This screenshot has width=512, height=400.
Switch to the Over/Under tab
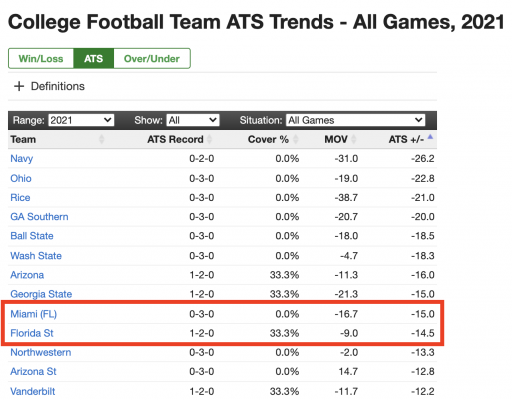[x=152, y=59]
